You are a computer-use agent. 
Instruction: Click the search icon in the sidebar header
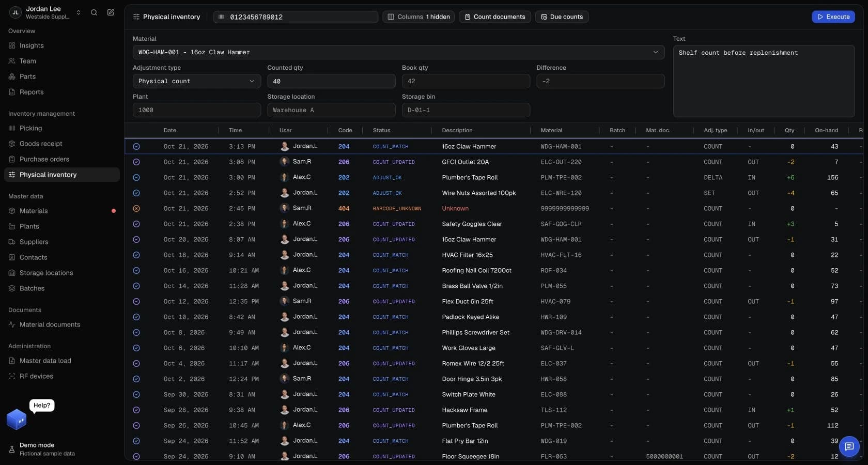[94, 12]
